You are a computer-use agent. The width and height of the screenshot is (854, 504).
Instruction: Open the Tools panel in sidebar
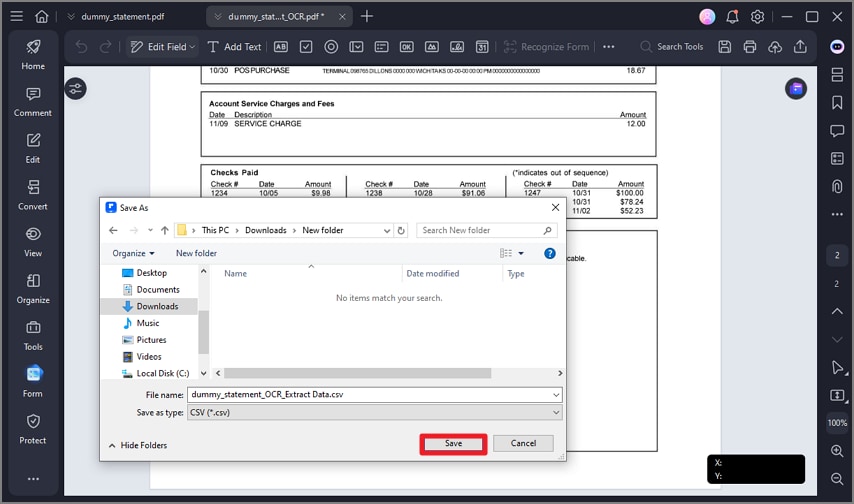coord(33,336)
